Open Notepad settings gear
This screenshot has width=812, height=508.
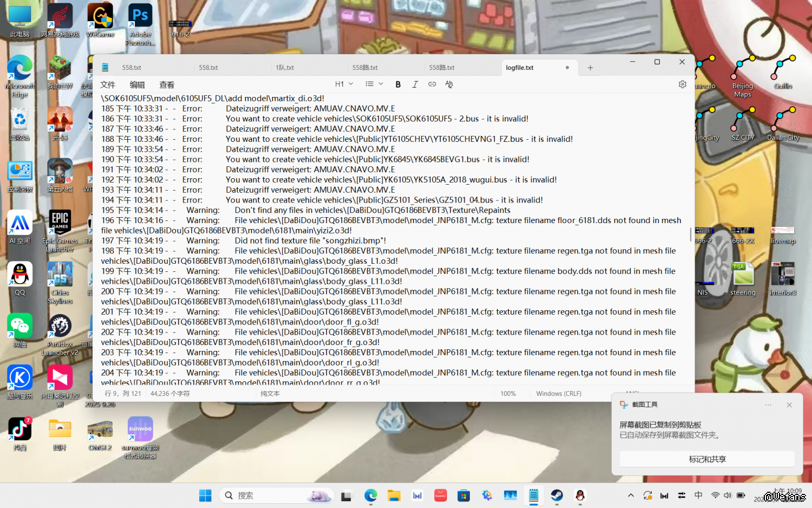[682, 84]
